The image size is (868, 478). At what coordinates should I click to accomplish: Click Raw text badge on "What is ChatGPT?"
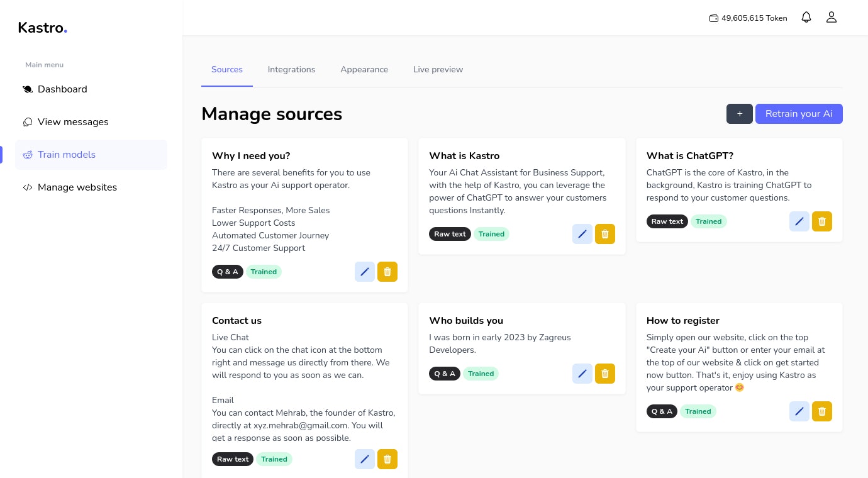pos(667,221)
